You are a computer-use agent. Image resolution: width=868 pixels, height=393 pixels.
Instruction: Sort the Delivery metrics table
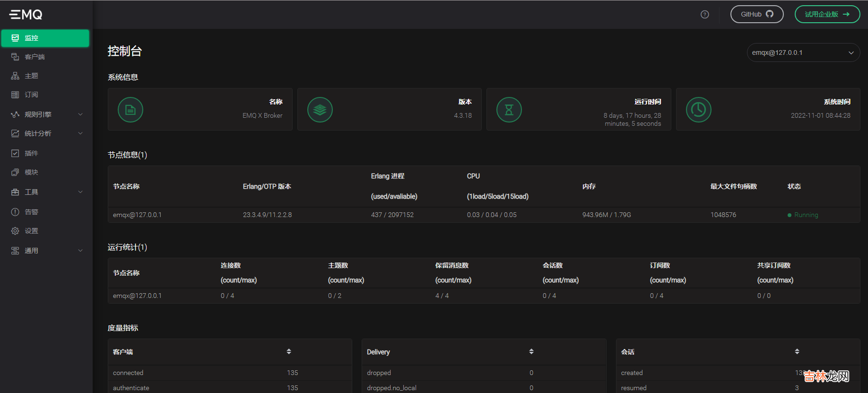pyautogui.click(x=531, y=351)
